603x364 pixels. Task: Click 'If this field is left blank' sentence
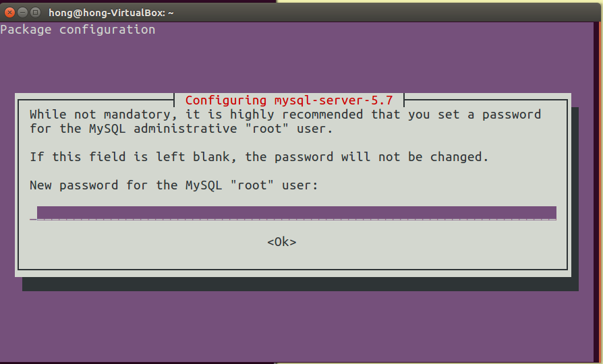pos(259,157)
